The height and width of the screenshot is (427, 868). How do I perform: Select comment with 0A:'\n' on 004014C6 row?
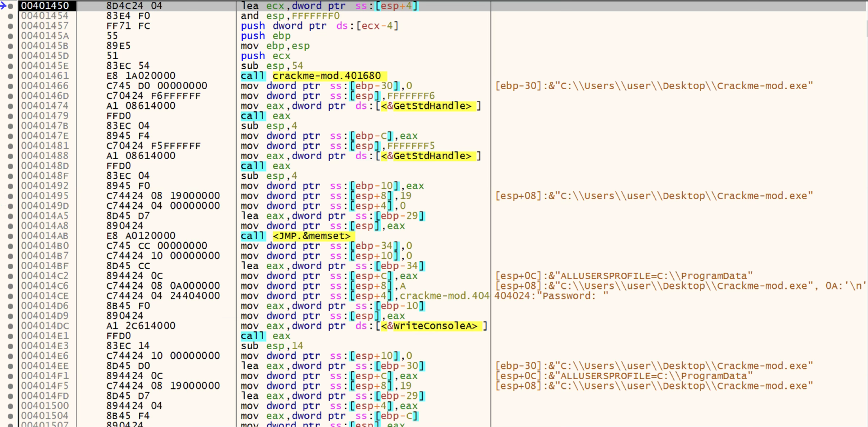680,286
